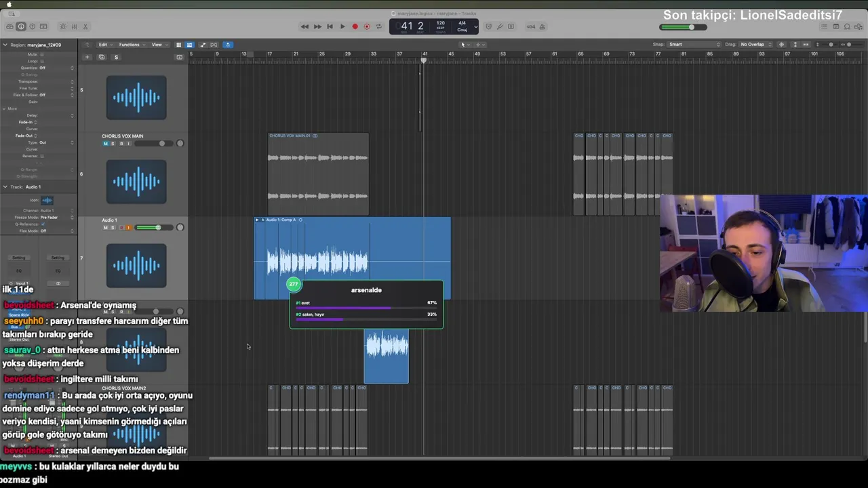Screen dimensions: 868x488
Task: Open the tracks area View menu
Action: coord(159,45)
